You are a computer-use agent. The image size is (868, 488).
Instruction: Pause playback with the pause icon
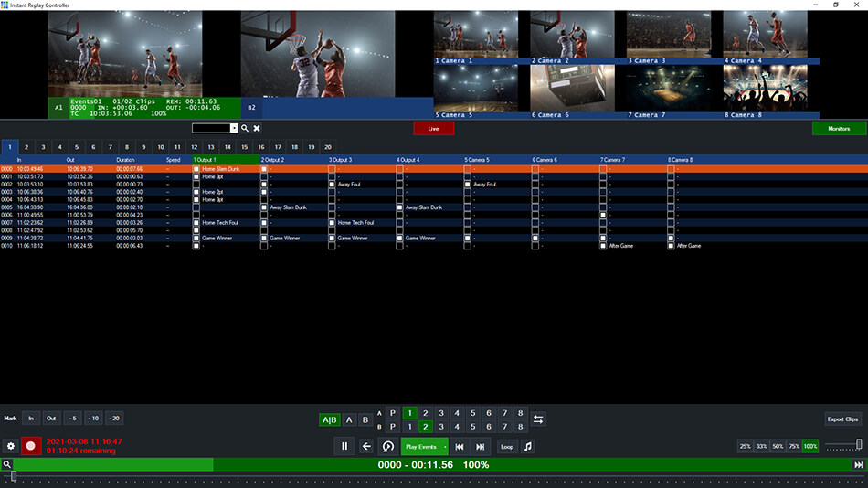point(344,446)
